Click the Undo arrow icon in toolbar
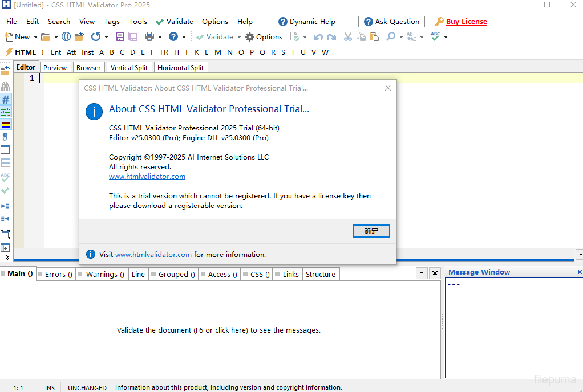Viewport: 583px width, 392px height. pos(318,37)
